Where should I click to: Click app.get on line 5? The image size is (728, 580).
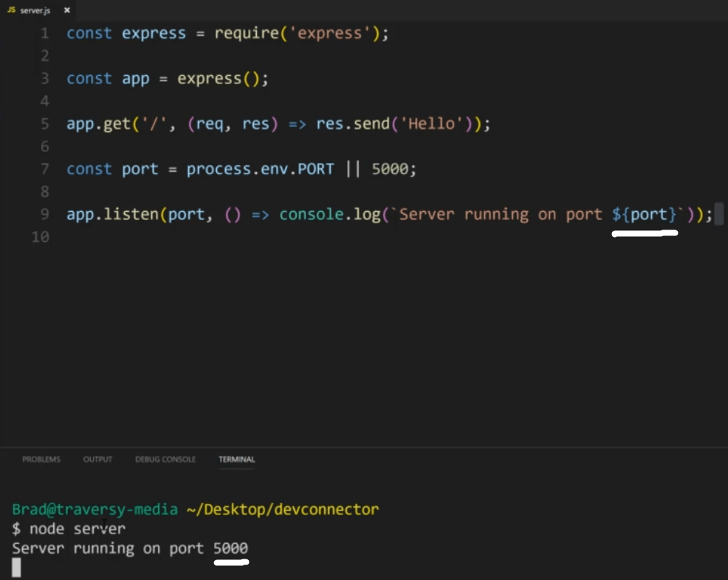coord(98,124)
